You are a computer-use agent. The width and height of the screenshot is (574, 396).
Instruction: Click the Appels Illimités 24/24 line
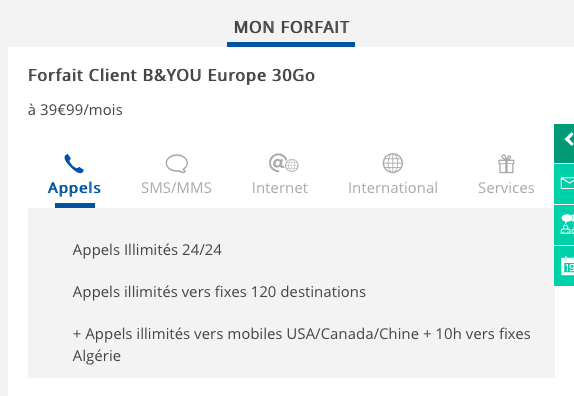[x=147, y=250]
